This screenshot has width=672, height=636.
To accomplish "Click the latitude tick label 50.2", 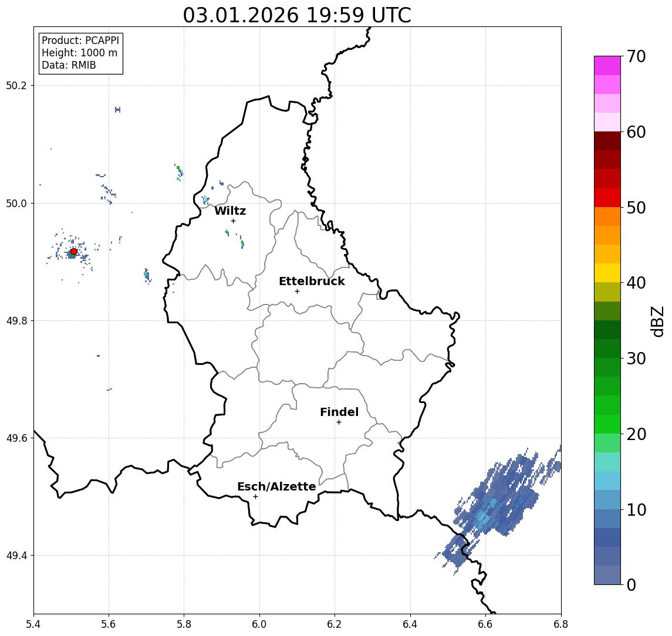I will point(16,85).
